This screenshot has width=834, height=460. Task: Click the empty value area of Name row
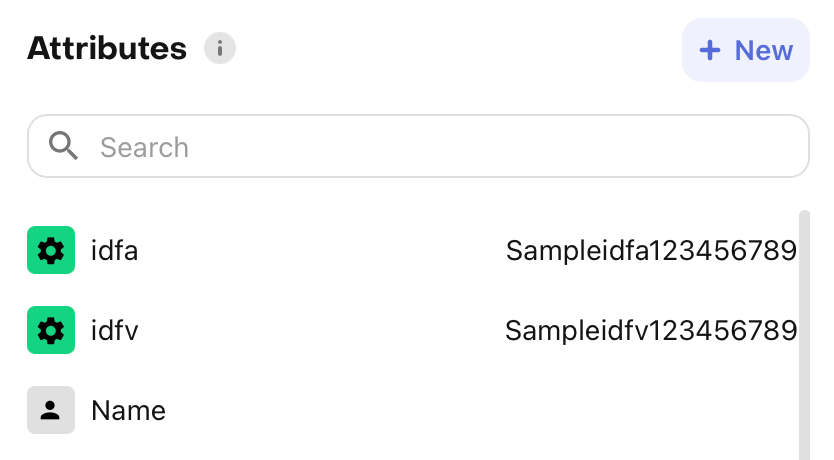pyautogui.click(x=600, y=410)
